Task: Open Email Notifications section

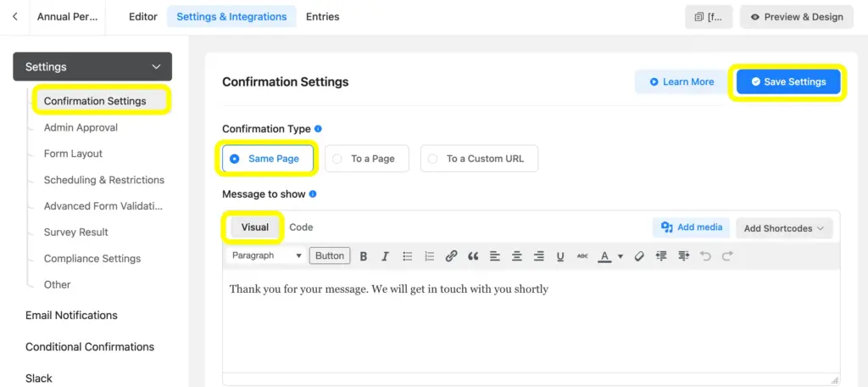Action: [71, 315]
